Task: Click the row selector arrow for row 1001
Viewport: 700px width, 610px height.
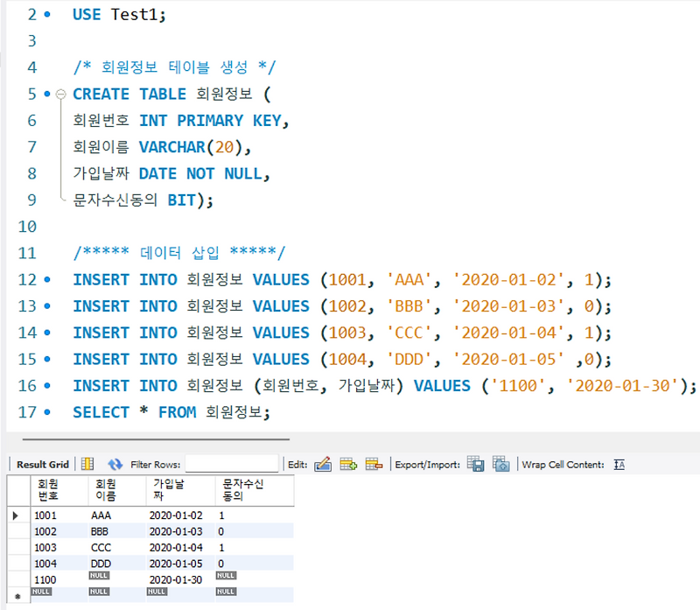Action: pyautogui.click(x=16, y=515)
